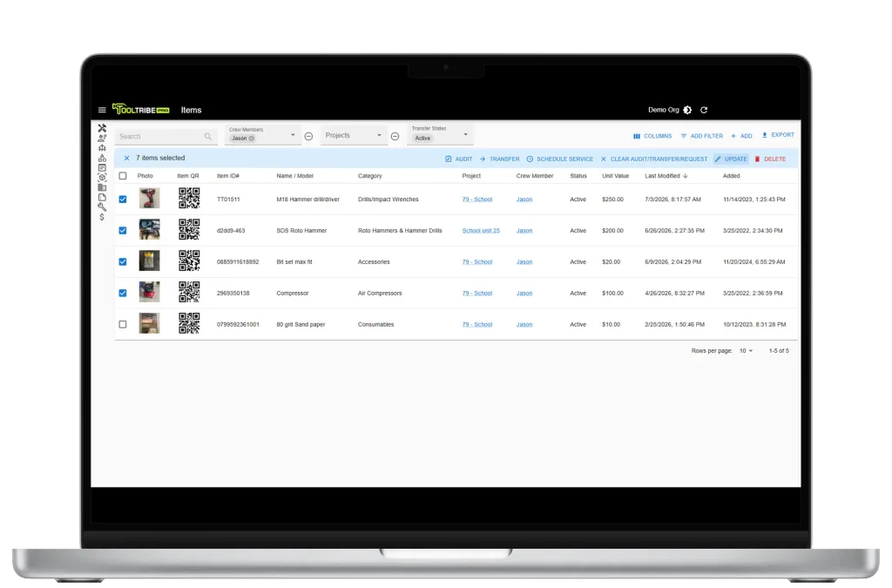This screenshot has width=892, height=588.
Task: Click the Demo Org label
Action: (663, 111)
